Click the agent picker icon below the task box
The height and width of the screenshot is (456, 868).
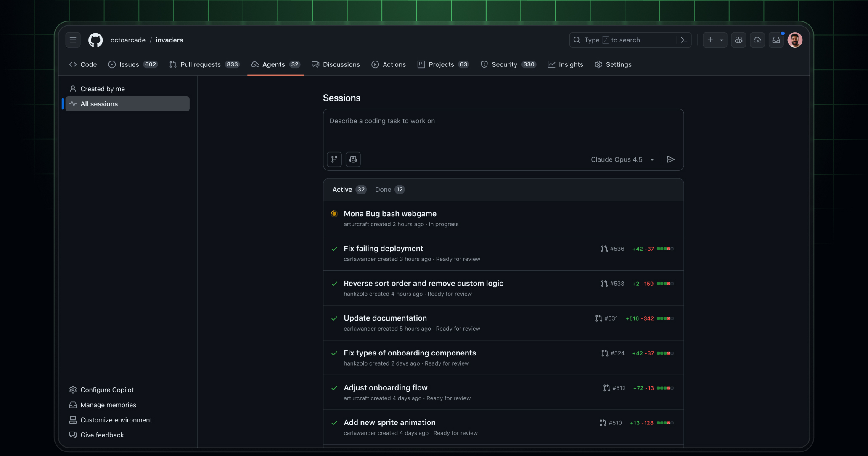pyautogui.click(x=353, y=159)
